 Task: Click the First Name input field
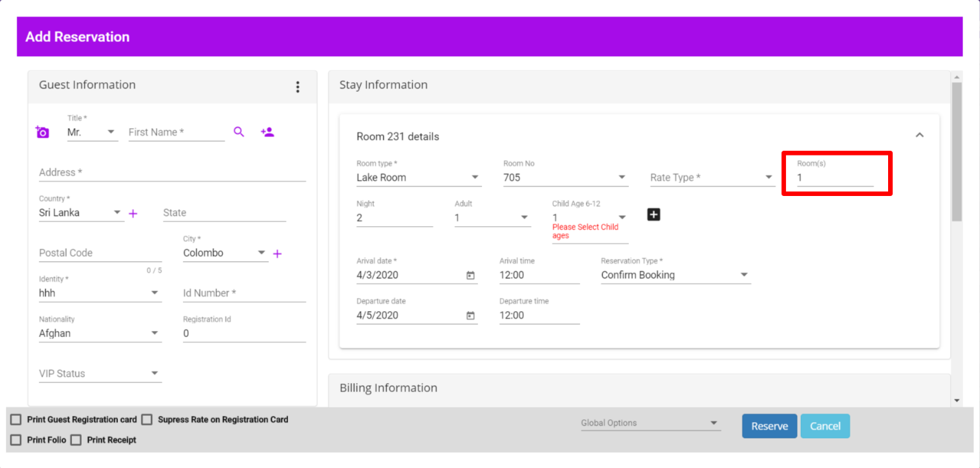tap(176, 132)
